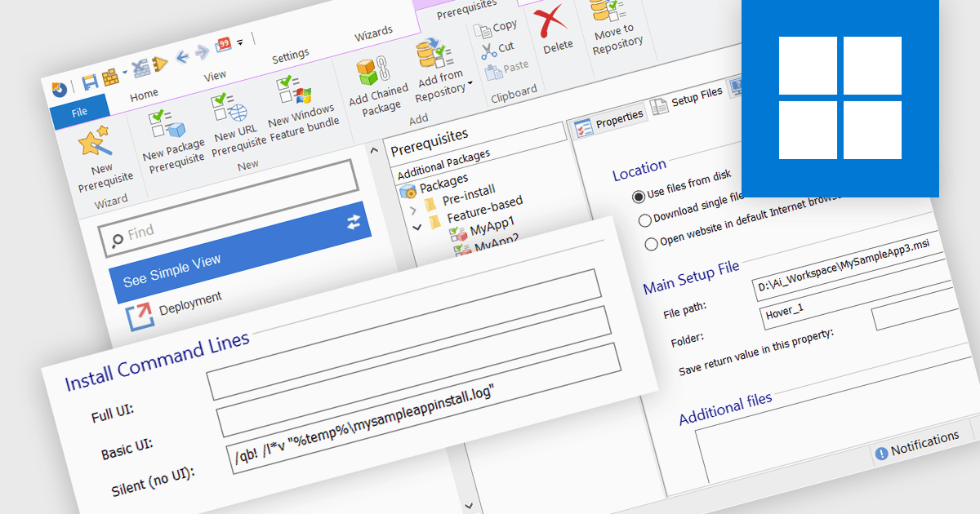Open the File ribbon tab
Viewport: 980px width, 514px height.
(x=80, y=113)
